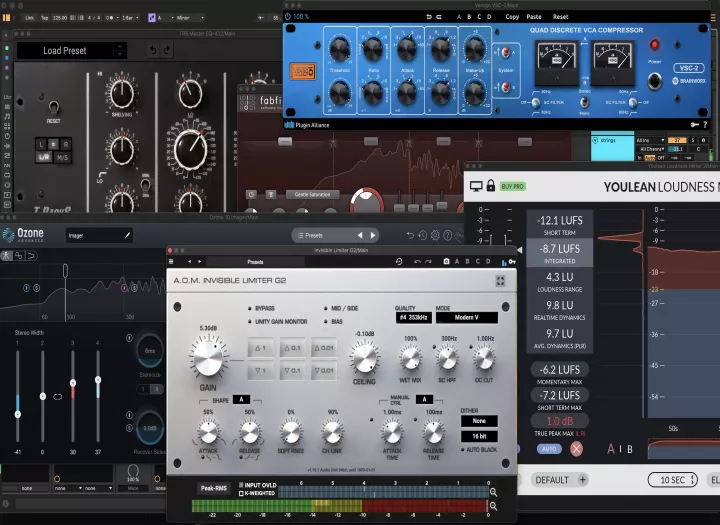
Task: Click Stereo Width band 1 slider handle
Action: pos(17,414)
